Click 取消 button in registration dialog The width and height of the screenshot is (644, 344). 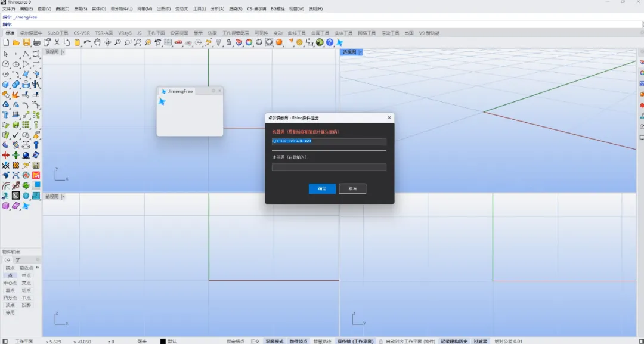pos(352,188)
